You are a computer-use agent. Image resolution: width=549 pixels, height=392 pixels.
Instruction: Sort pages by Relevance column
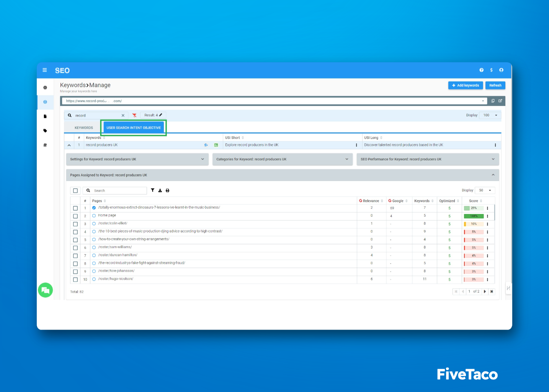tap(371, 201)
